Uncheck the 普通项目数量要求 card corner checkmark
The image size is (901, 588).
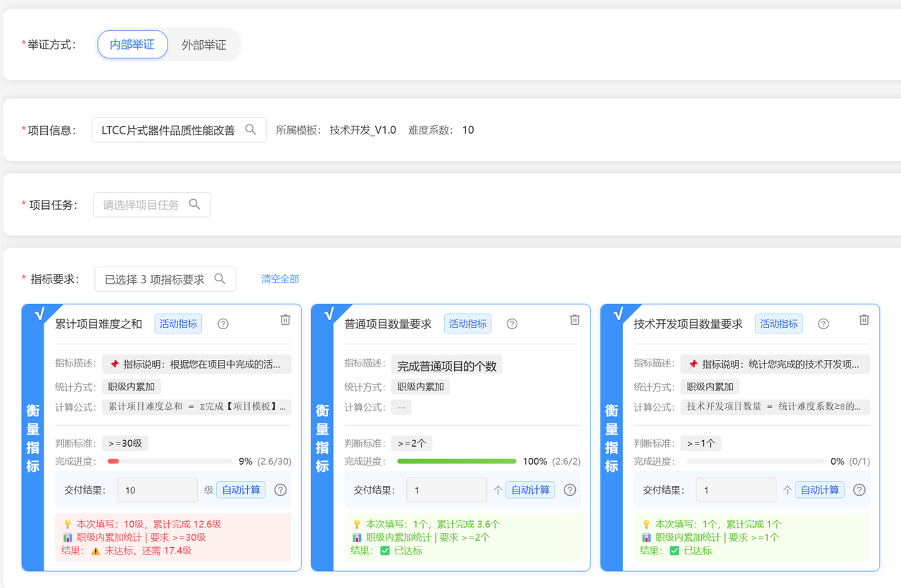[x=330, y=314]
